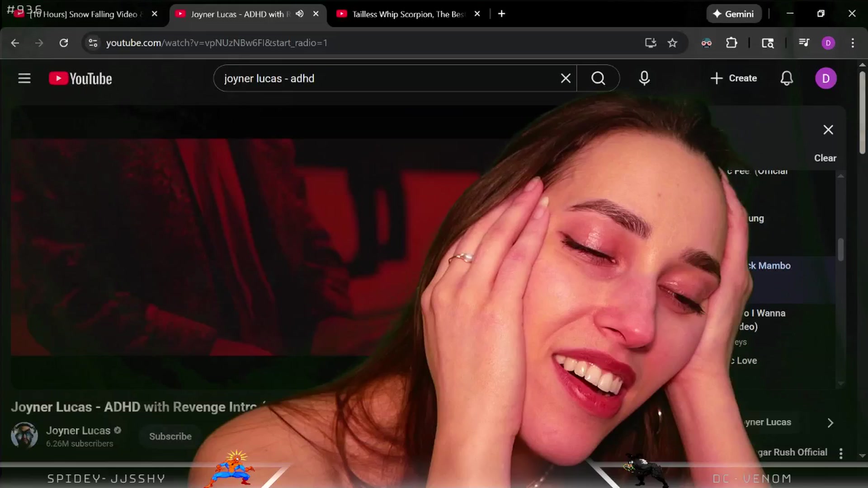Open the extensions puzzle icon
The image size is (868, 488).
pyautogui.click(x=731, y=43)
